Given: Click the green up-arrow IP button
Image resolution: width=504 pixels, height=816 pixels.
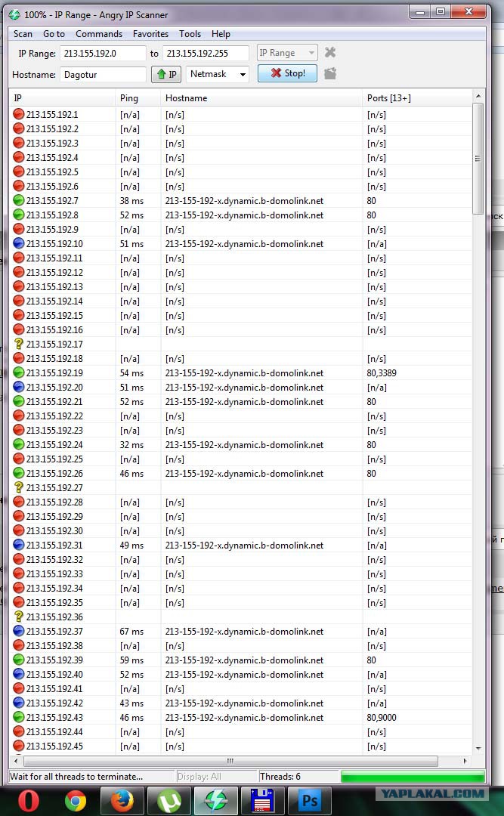Looking at the screenshot, I should 166,74.
